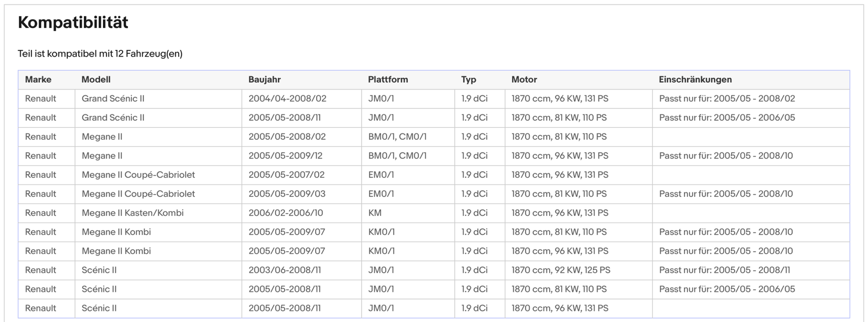Select the Baujahr column header
This screenshot has height=322, width=868.
[265, 80]
